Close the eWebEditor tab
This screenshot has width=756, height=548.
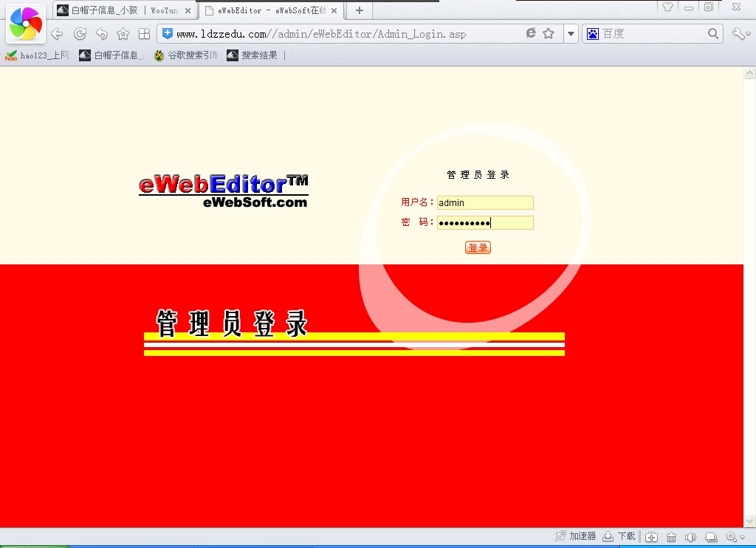pyautogui.click(x=334, y=10)
